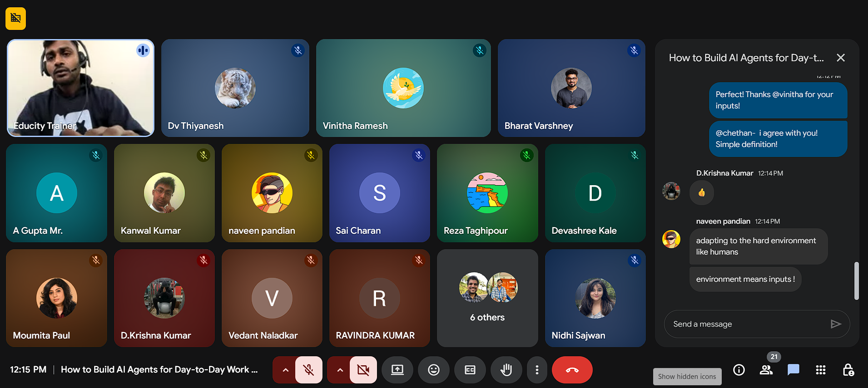This screenshot has width=868, height=388.
Task: Open the more options menu
Action: [x=537, y=370]
